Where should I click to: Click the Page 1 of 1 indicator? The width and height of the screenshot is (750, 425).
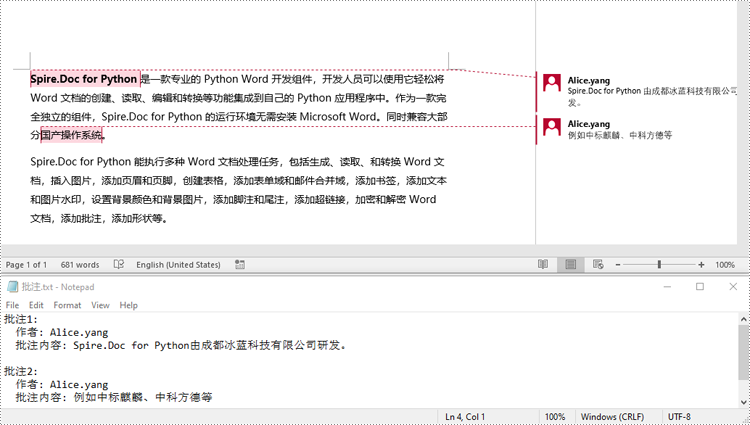point(26,265)
